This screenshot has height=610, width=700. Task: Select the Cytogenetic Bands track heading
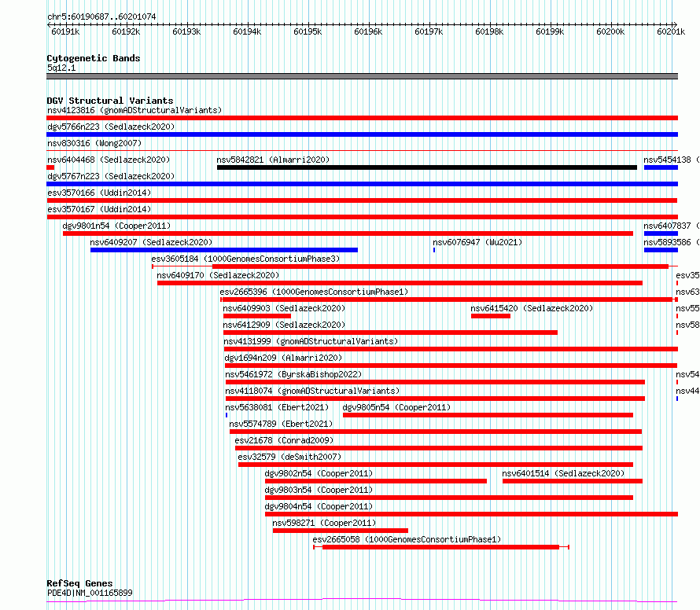click(x=94, y=58)
